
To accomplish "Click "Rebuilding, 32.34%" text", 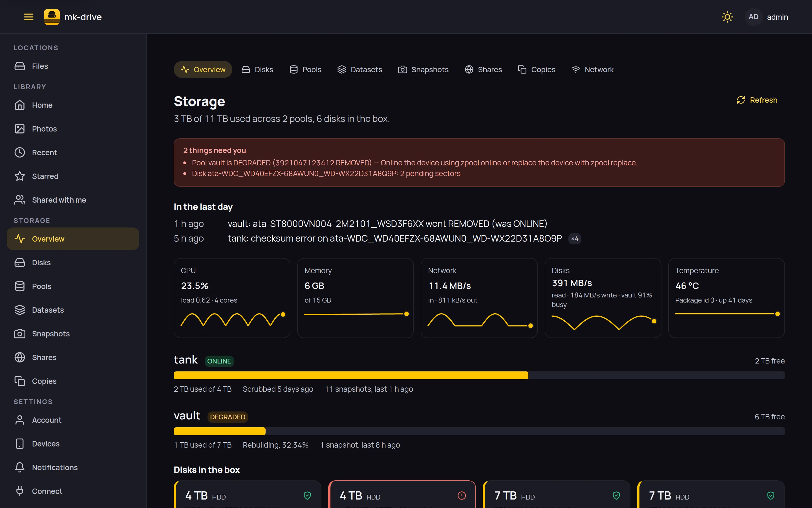I will coord(275,445).
